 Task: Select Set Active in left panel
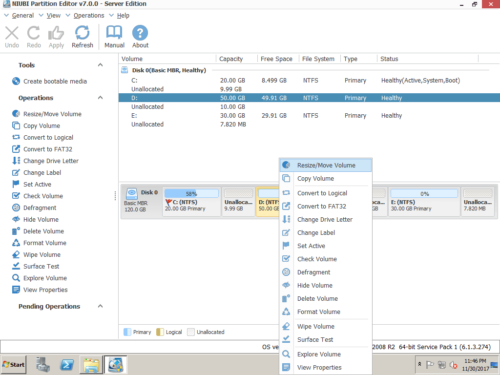(32, 184)
